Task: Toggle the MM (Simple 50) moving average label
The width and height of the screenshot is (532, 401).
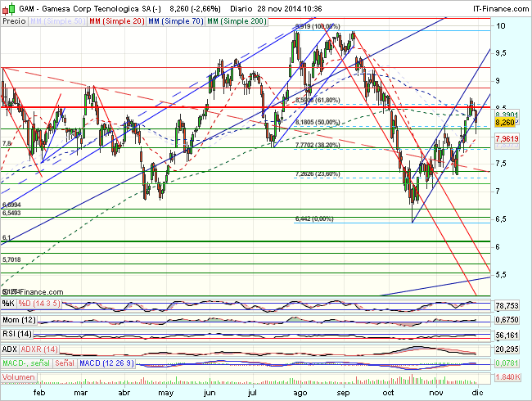Action: [57, 21]
